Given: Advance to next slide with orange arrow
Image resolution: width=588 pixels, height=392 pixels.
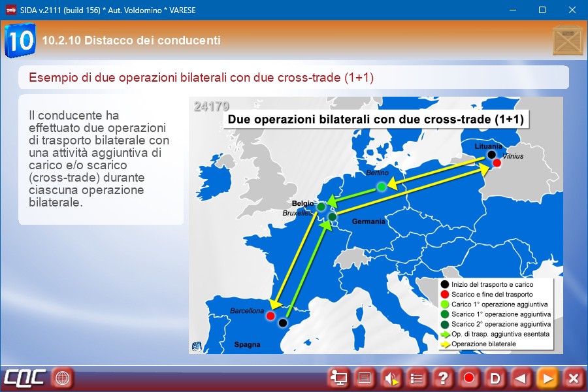Looking at the screenshot, I should pos(547,378).
